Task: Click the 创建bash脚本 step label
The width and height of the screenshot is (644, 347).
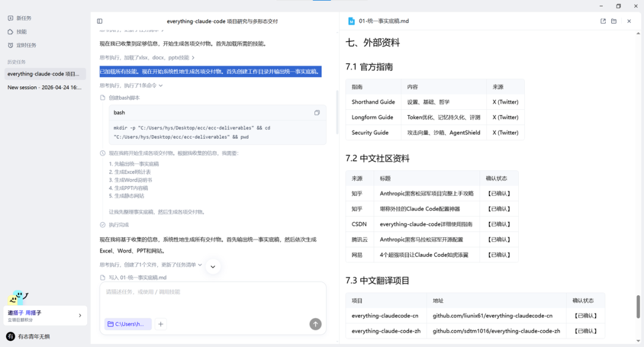Action: tap(124, 98)
